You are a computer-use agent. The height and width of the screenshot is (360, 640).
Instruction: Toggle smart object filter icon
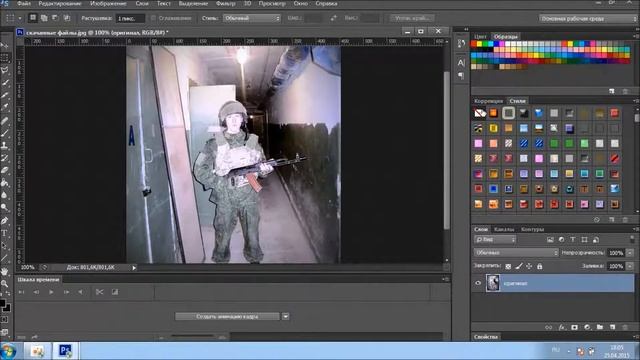point(596,240)
